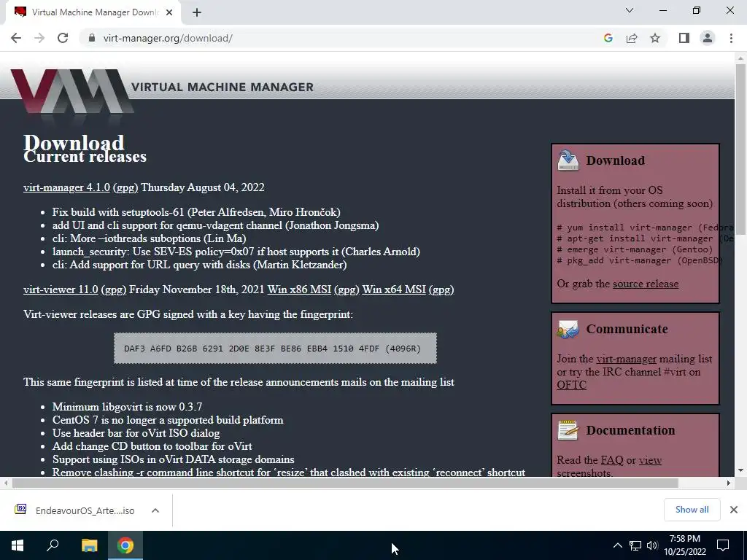The height and width of the screenshot is (560, 747).
Task: Open the Chrome profile menu
Action: [708, 38]
